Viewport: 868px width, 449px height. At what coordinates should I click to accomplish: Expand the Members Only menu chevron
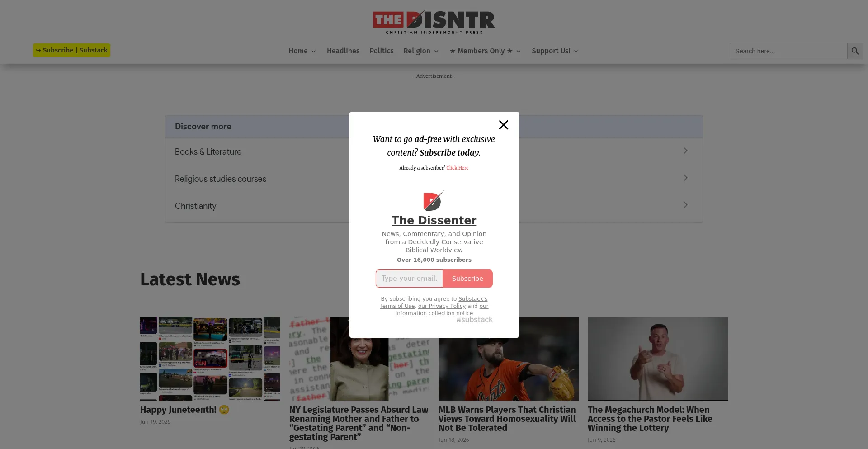pyautogui.click(x=519, y=52)
